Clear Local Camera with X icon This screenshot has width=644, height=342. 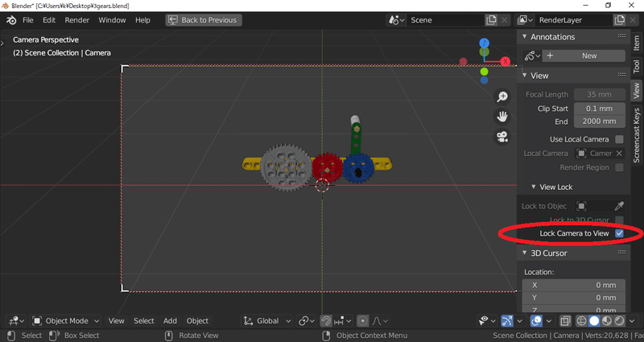click(x=619, y=154)
